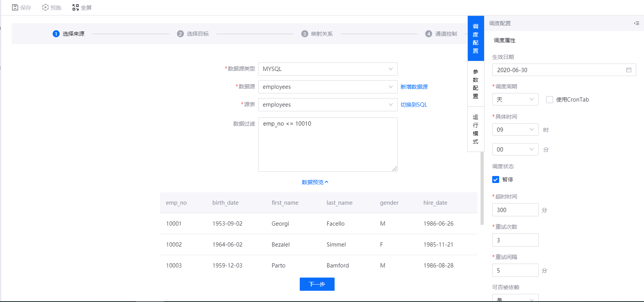Open the hour dropdown showing 09
644x302 pixels.
(515, 129)
